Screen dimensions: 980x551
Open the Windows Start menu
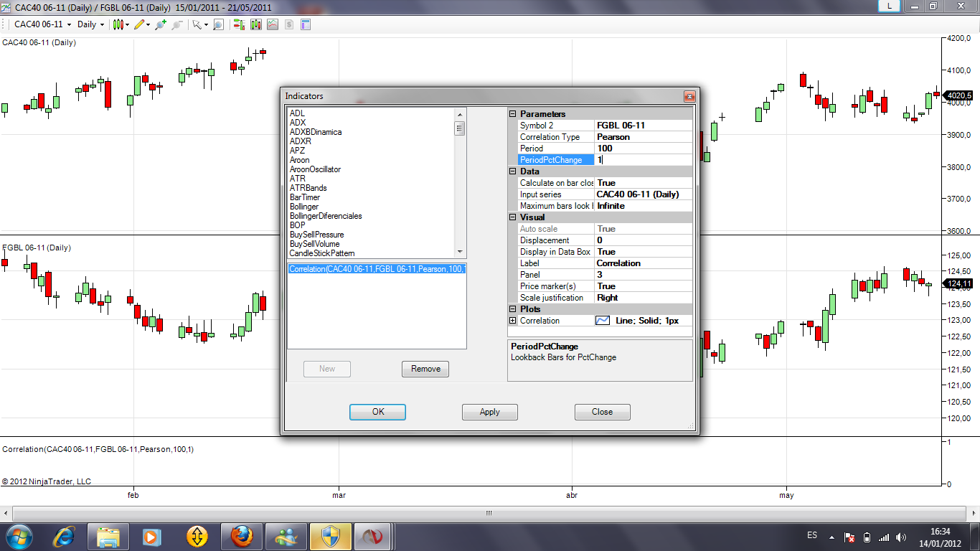click(x=18, y=536)
